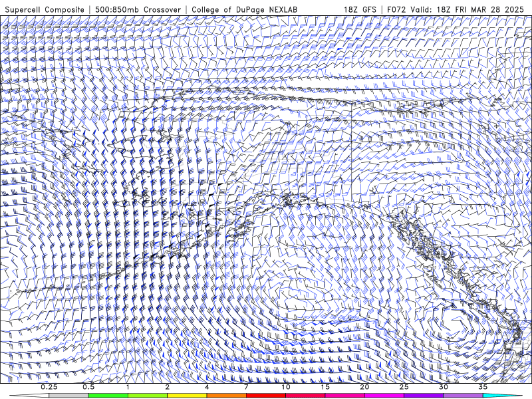Select the magenta 20–25 colorbar segment
Image resolution: width=532 pixels, height=399 pixels.
[384, 396]
